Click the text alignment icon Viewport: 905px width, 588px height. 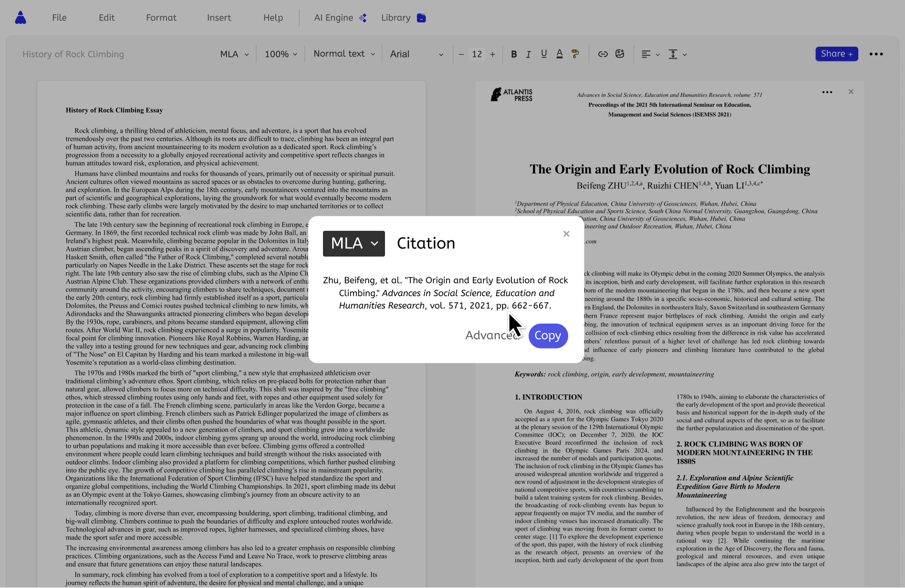pyautogui.click(x=646, y=54)
